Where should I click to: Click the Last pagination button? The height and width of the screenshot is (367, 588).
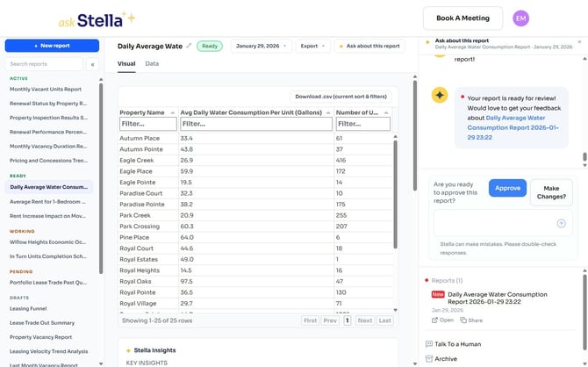384,320
